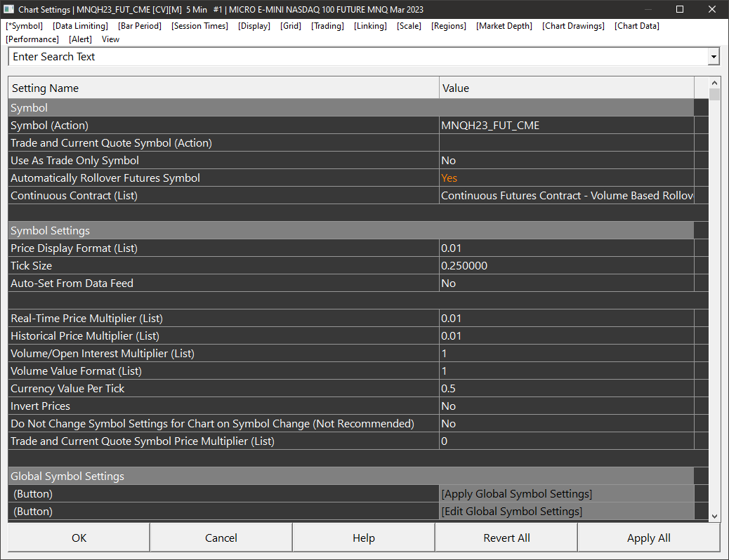729x560 pixels.
Task: Click the scrollbar up arrow
Action: (x=714, y=82)
